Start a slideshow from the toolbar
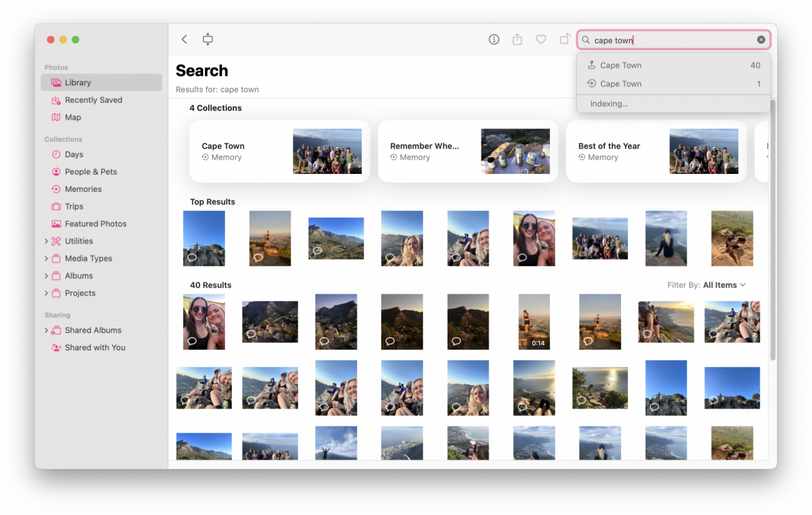Viewport: 812px width, 515px height. point(208,39)
